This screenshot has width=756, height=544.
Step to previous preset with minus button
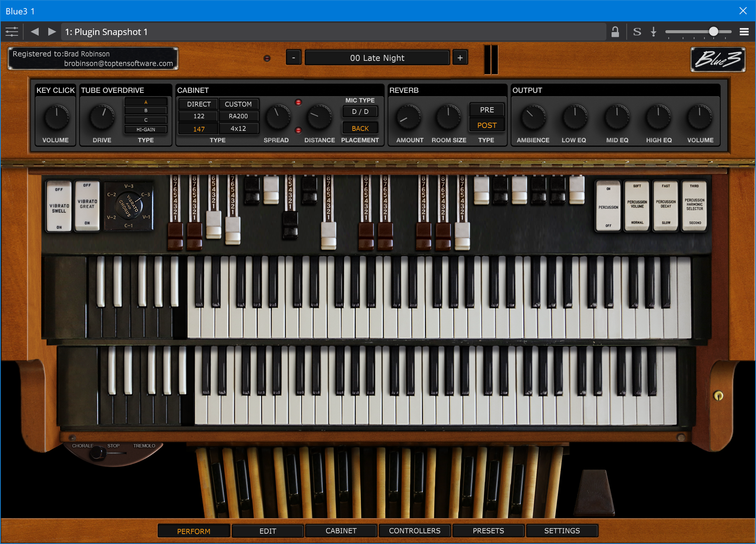coord(294,58)
